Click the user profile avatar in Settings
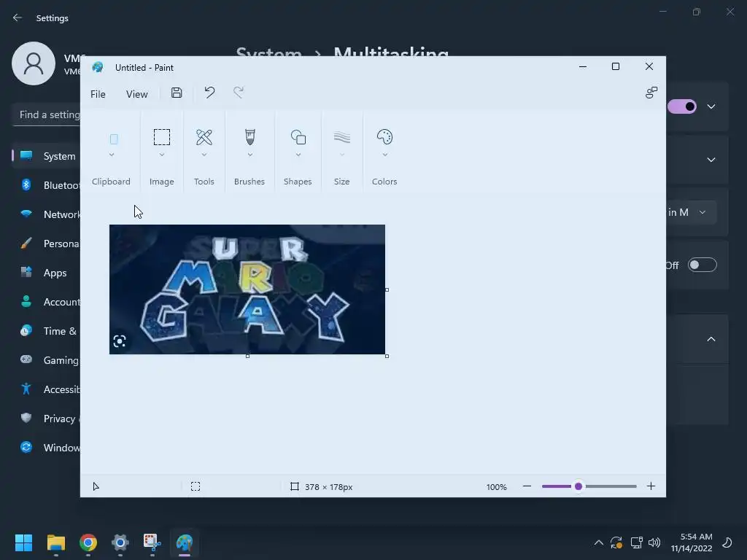The width and height of the screenshot is (747, 560). (x=34, y=63)
